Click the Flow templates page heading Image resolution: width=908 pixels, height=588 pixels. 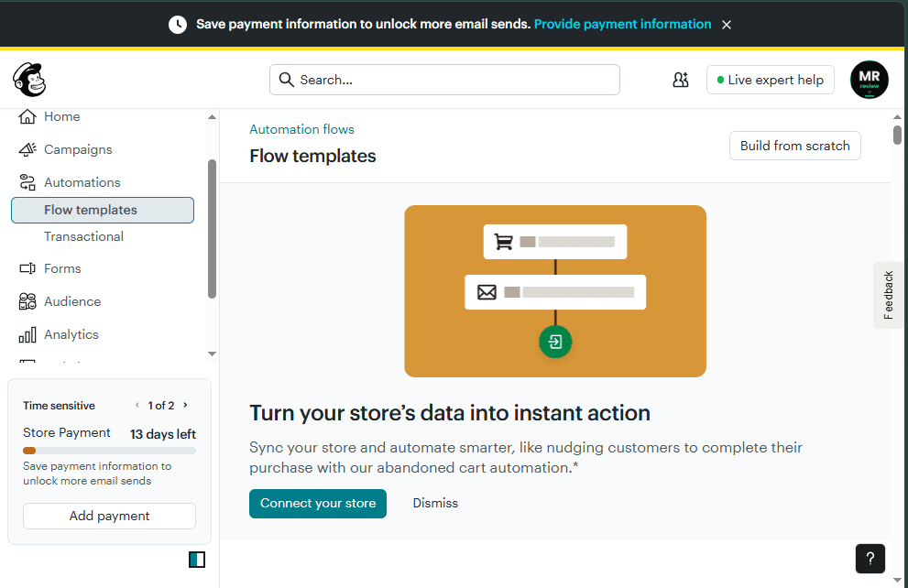coord(312,157)
